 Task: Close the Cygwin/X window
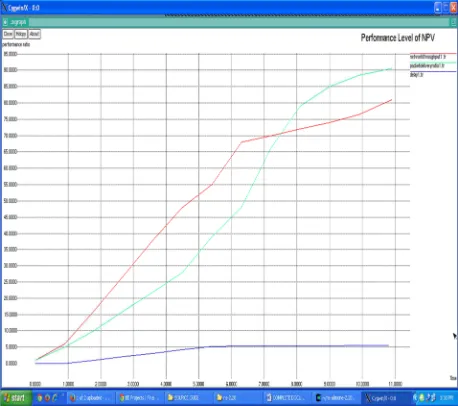454,8
